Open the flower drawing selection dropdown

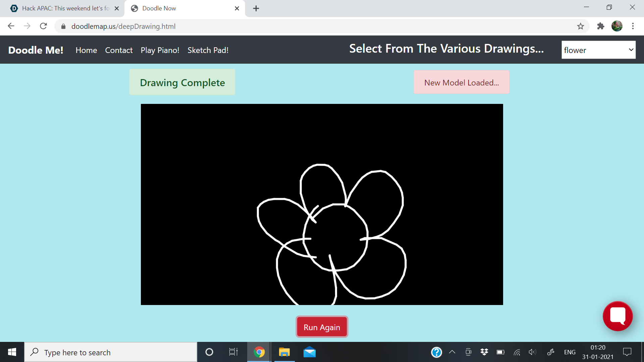click(x=598, y=50)
